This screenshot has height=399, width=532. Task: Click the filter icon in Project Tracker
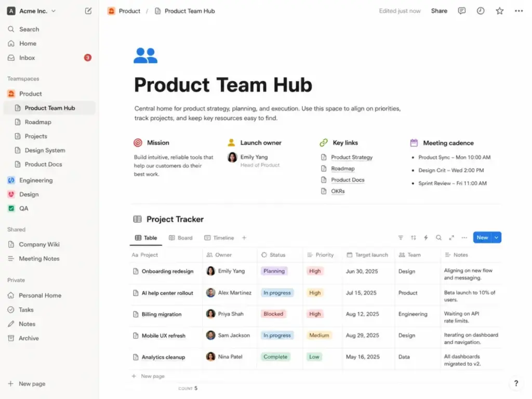click(401, 237)
